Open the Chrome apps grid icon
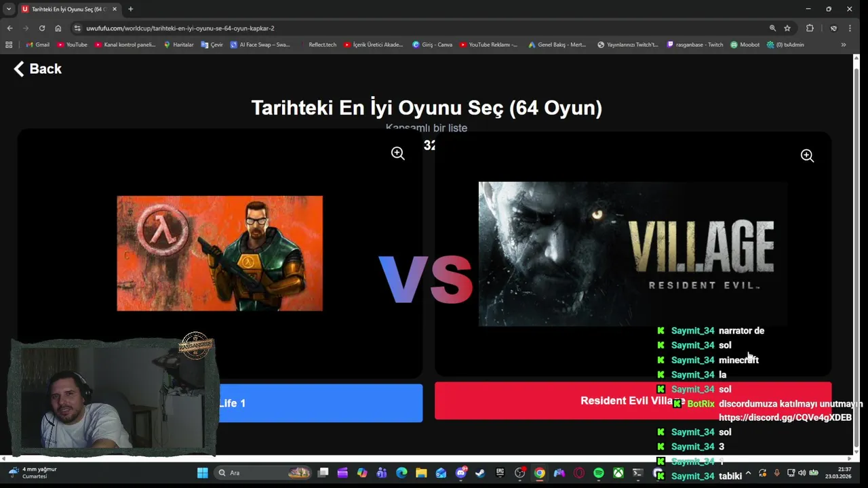868x488 pixels. click(x=9, y=45)
